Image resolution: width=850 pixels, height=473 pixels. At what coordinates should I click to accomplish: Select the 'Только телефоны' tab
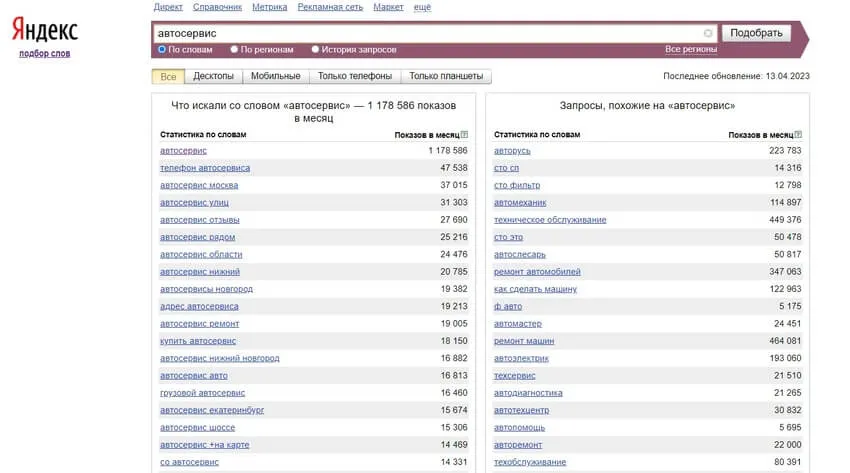(x=355, y=76)
